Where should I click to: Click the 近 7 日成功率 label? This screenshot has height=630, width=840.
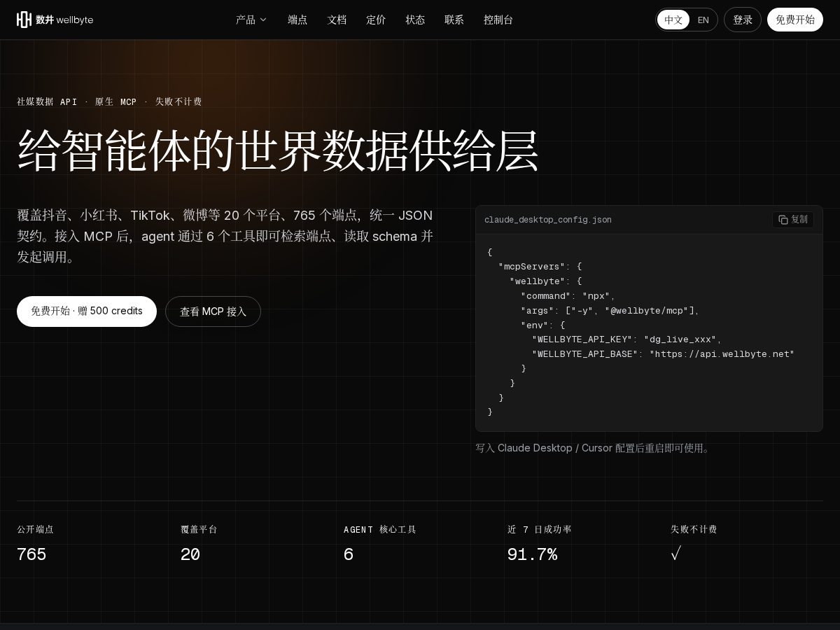coord(540,529)
